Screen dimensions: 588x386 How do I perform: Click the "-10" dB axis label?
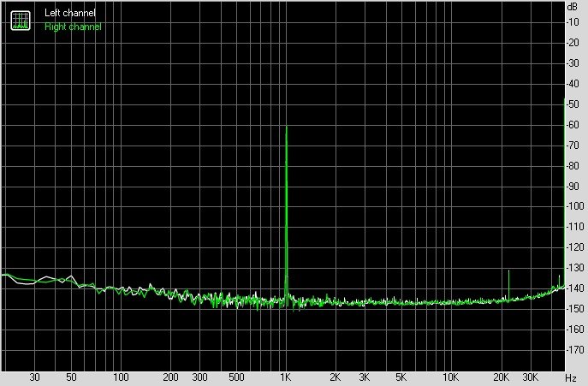pyautogui.click(x=573, y=22)
